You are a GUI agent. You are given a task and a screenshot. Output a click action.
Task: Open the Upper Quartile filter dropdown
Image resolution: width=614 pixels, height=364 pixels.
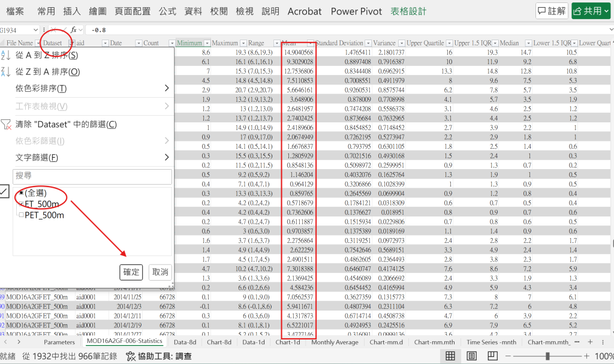coord(450,43)
